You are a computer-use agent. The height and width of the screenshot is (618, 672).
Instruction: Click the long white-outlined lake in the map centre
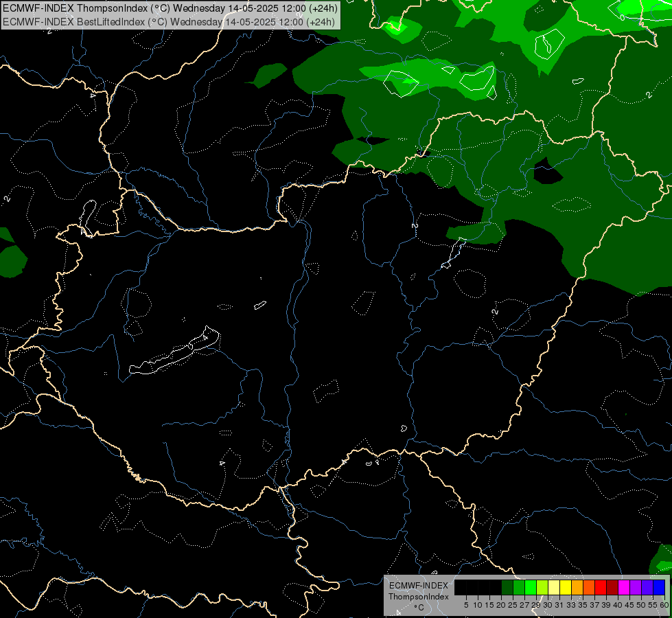click(174, 352)
